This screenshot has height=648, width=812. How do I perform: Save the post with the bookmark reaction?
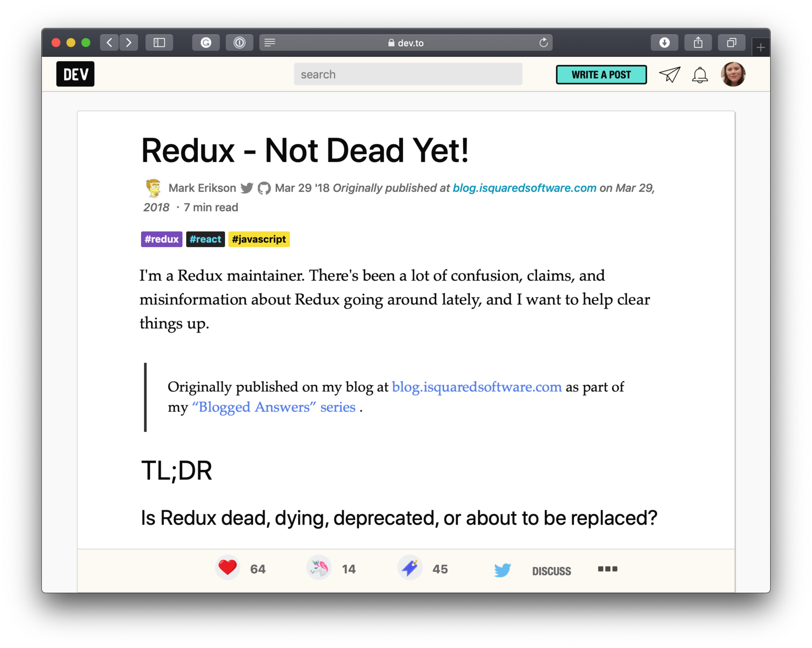coord(410,568)
